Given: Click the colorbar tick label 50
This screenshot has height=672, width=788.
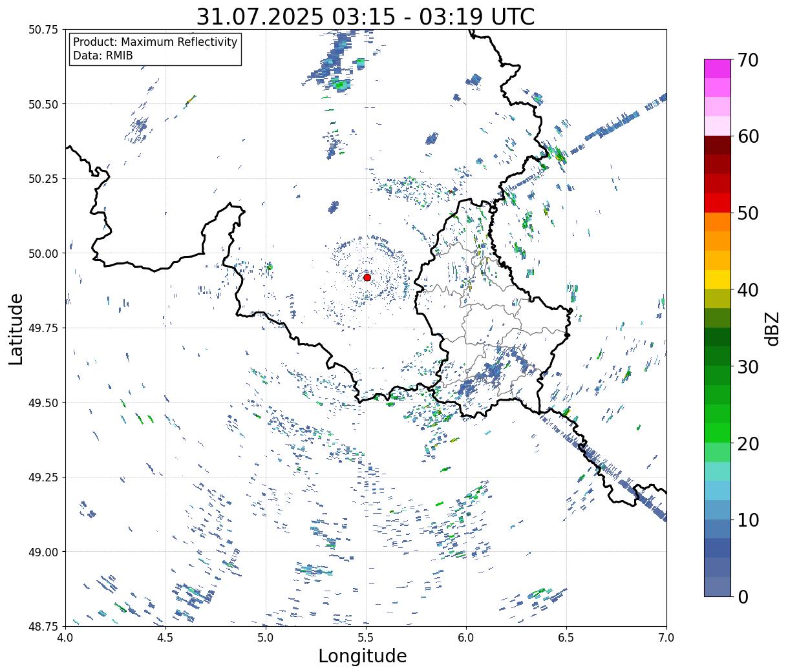Looking at the screenshot, I should coord(748,213).
